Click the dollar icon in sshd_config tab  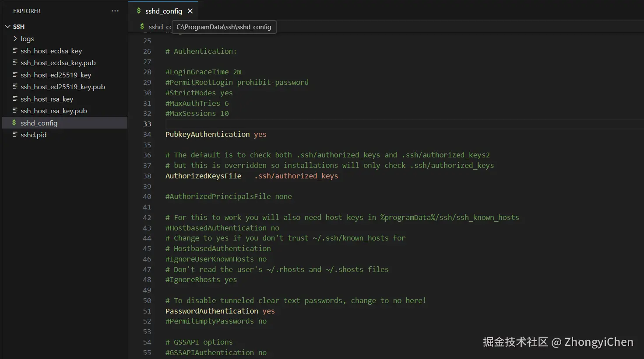(x=139, y=11)
